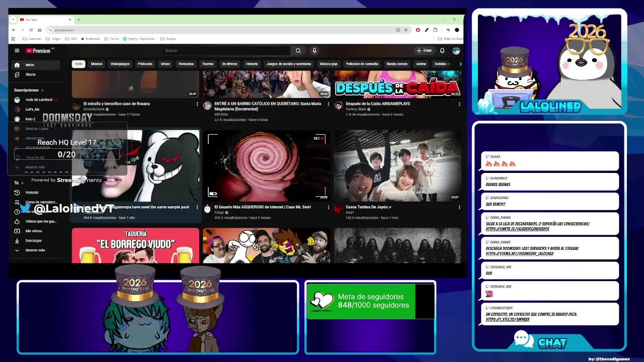Select the Mixes filter chip
This screenshot has height=362, width=644.
click(166, 64)
